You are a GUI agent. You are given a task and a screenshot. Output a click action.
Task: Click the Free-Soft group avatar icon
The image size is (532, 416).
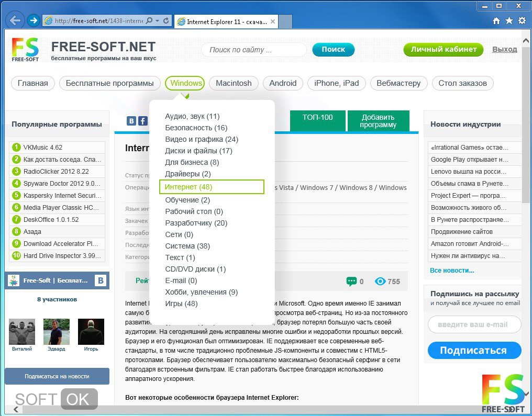[x=14, y=280]
